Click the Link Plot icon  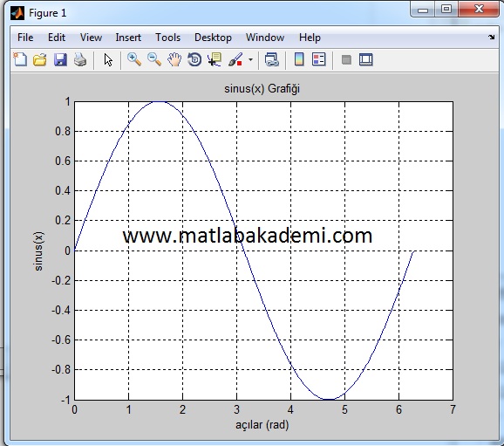tap(271, 60)
